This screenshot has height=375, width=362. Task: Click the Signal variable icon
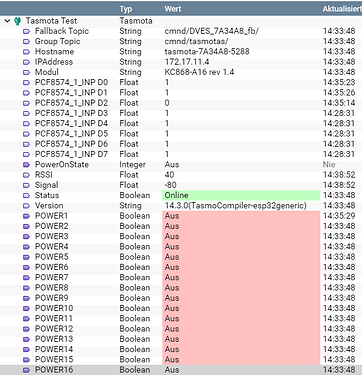[26, 186]
